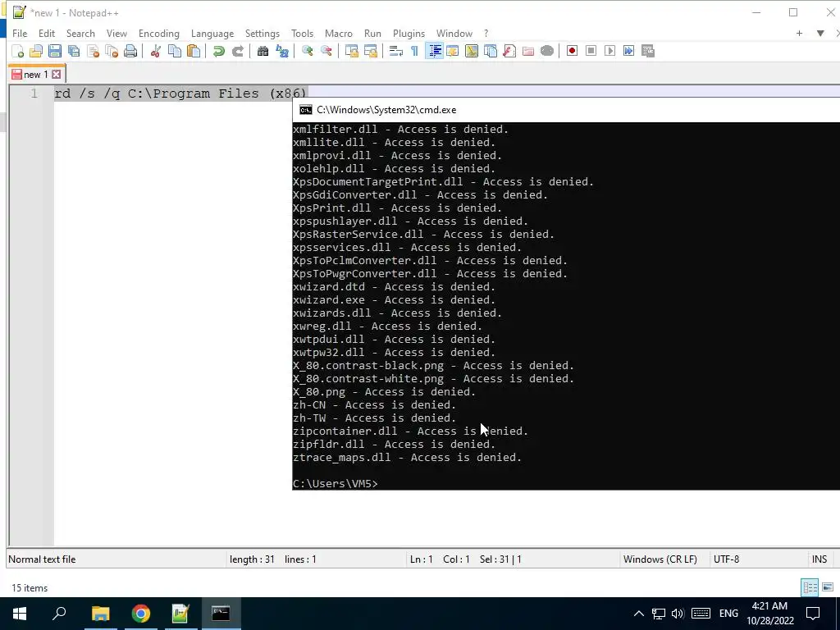840x630 pixels.
Task: Click the cmd.exe prompt line C:\Users\VM5>
Action: 336,484
